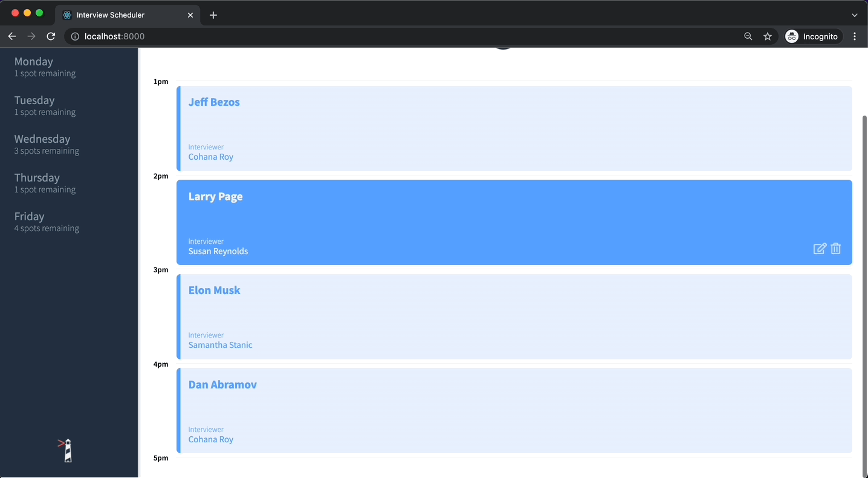
Task: Click the Jeff Bezos appointment card
Action: point(514,128)
